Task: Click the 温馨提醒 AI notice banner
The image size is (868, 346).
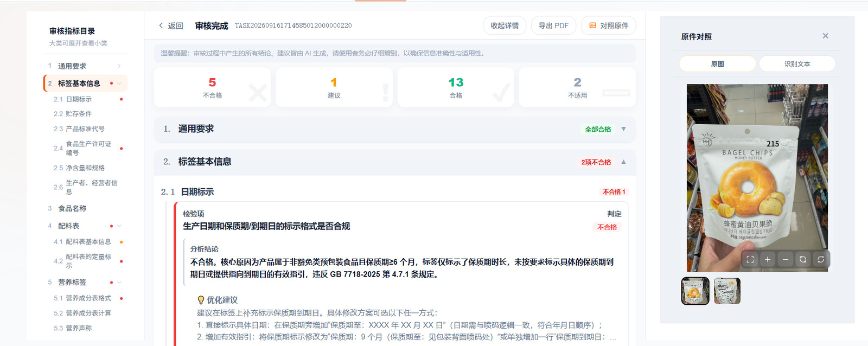Action: click(x=395, y=53)
